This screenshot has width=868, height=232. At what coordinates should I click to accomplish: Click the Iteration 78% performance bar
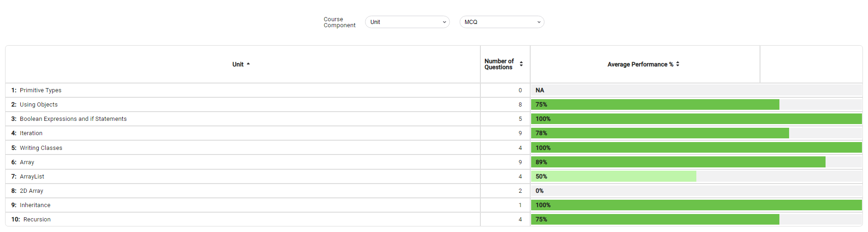[659, 133]
